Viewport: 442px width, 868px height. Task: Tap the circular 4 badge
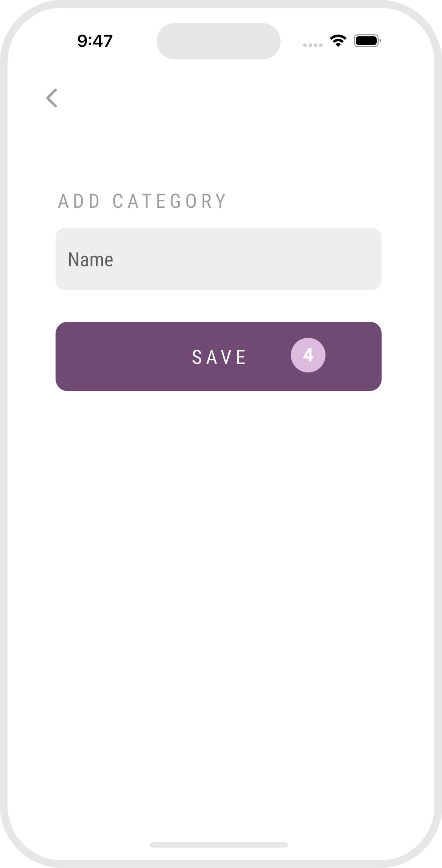pyautogui.click(x=308, y=355)
